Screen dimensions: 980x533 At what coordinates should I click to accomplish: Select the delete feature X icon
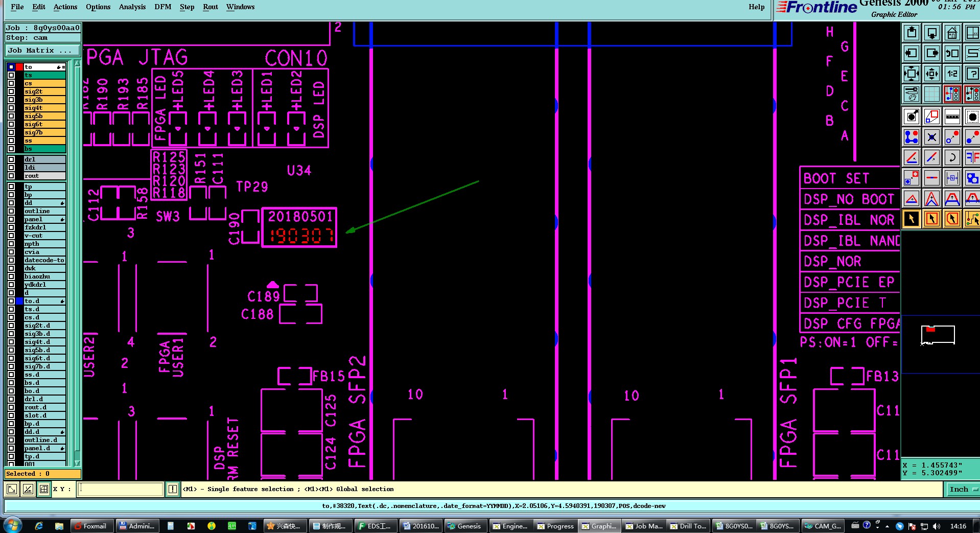932,137
